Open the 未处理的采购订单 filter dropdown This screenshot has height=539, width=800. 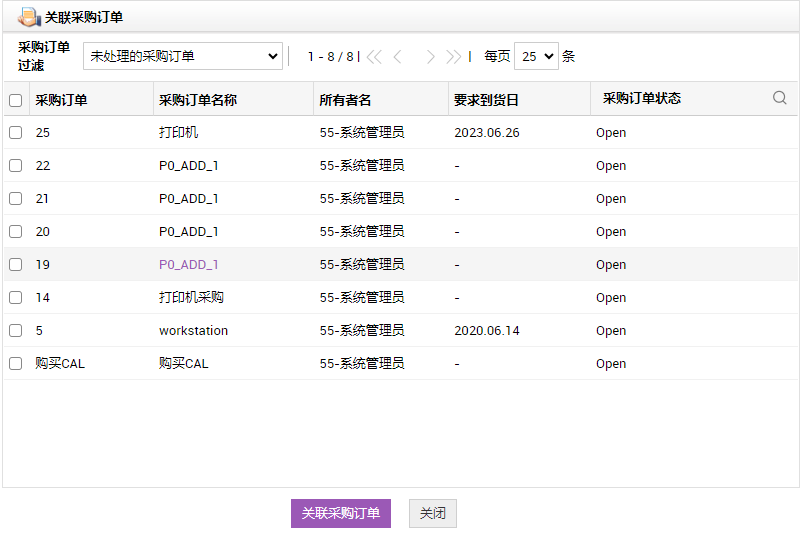[183, 57]
